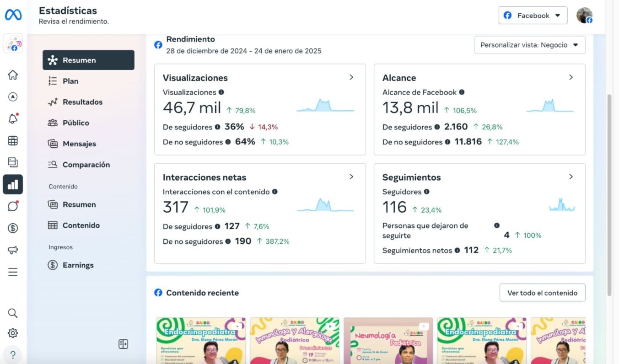Expand Personalizar vista: Negocio dropdown
This screenshot has width=619, height=364.
click(529, 45)
